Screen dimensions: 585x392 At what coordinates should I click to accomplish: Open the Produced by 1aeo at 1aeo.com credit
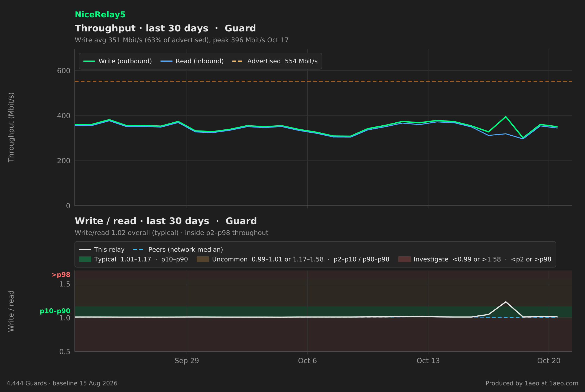coord(532,383)
